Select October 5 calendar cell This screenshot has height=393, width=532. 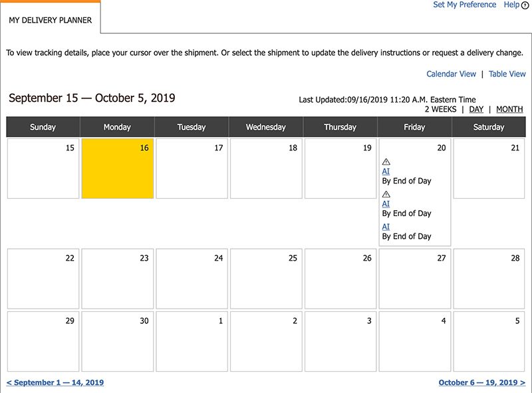coord(489,340)
